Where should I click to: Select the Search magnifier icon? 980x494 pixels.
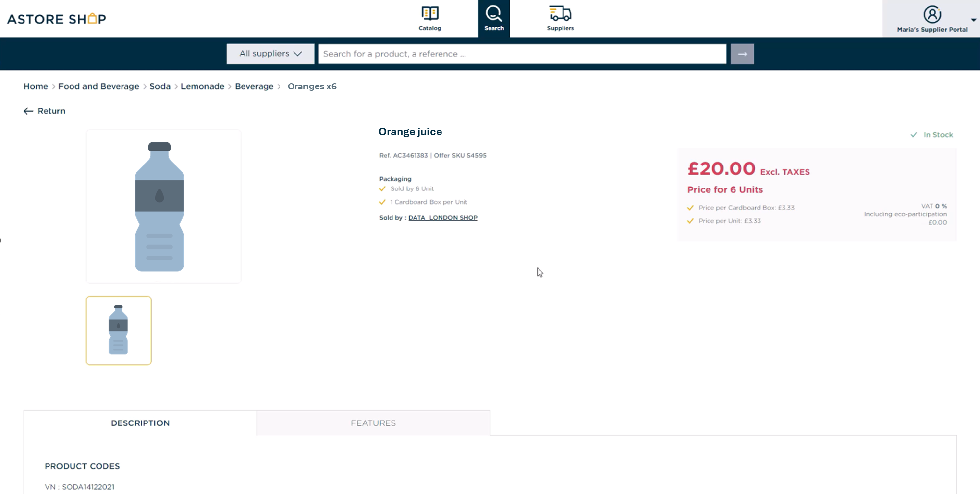click(494, 13)
